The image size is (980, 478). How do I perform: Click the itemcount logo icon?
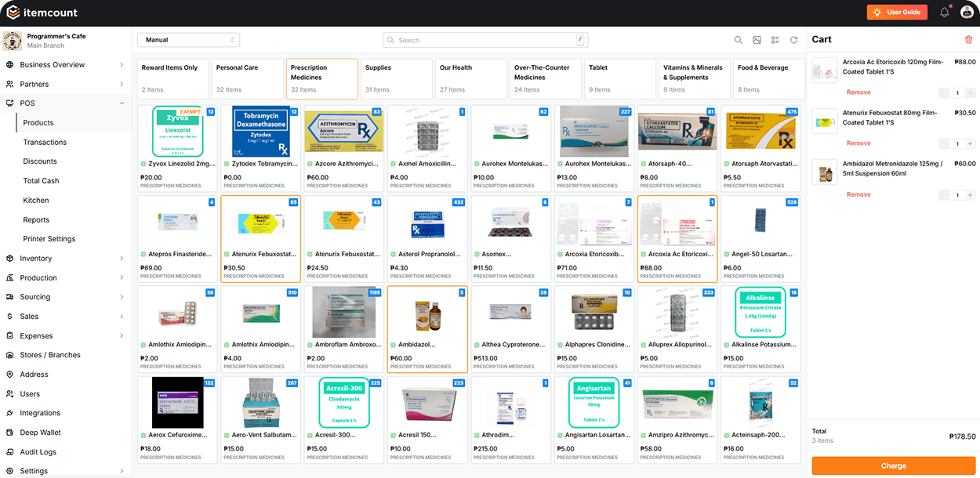click(13, 12)
